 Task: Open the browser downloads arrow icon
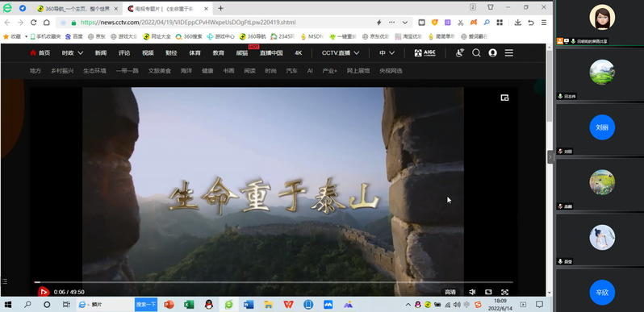click(x=517, y=23)
